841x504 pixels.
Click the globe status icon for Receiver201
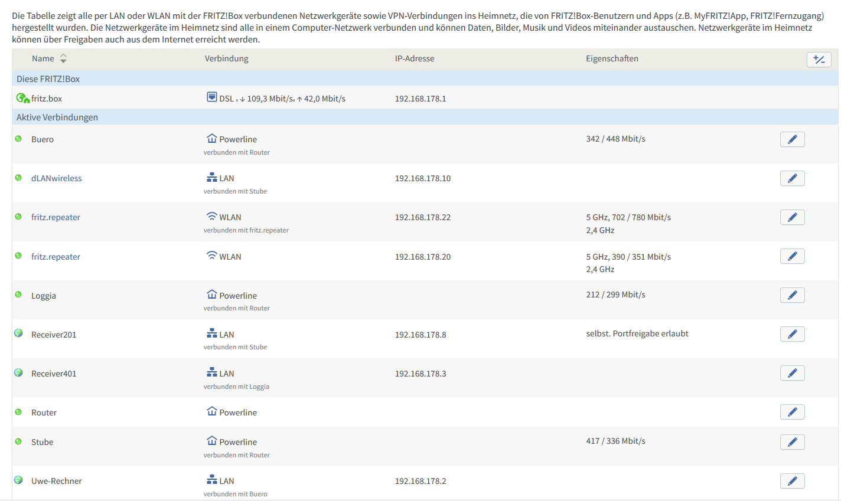18,333
